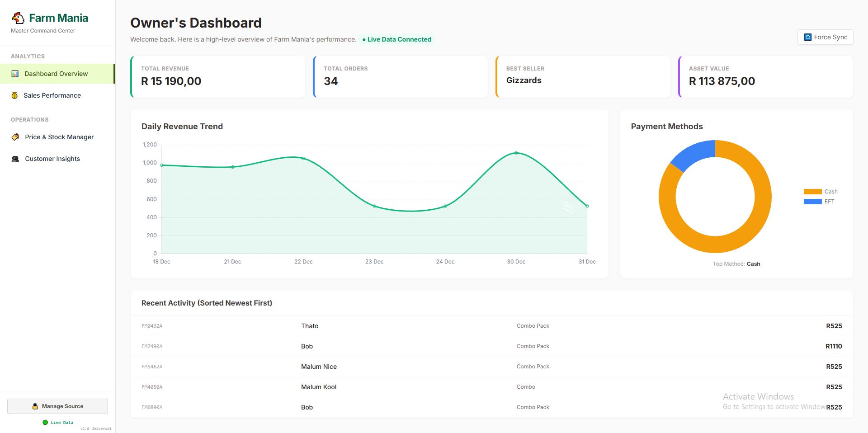Open Customer Insights from the sidebar
Image resolution: width=868 pixels, height=433 pixels.
(x=52, y=158)
